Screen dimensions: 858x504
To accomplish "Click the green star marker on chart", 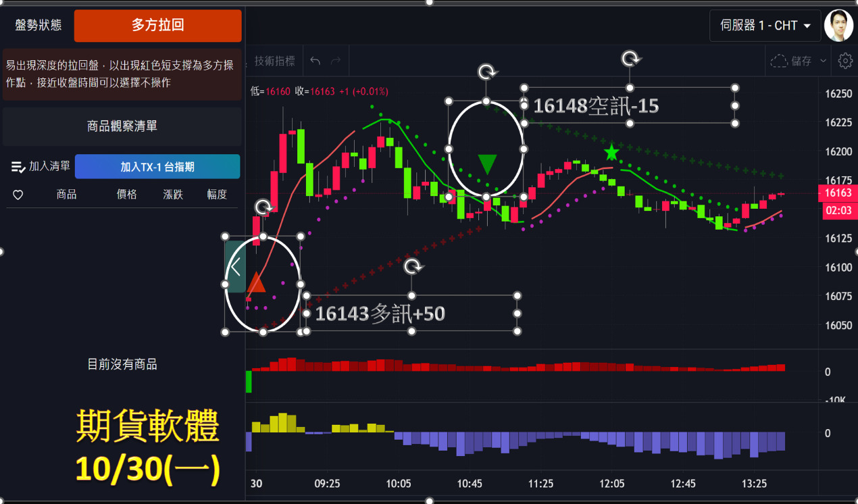I will click(x=611, y=152).
